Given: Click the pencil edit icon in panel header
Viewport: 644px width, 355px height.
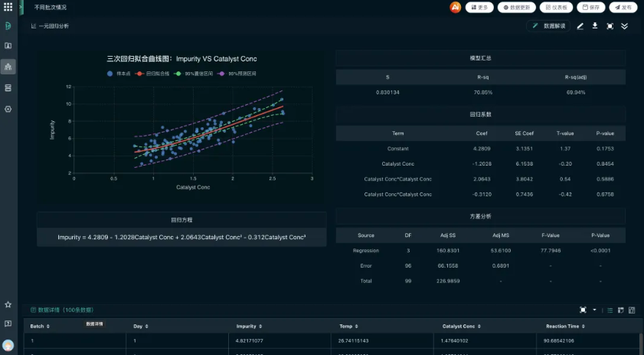Looking at the screenshot, I should [580, 26].
